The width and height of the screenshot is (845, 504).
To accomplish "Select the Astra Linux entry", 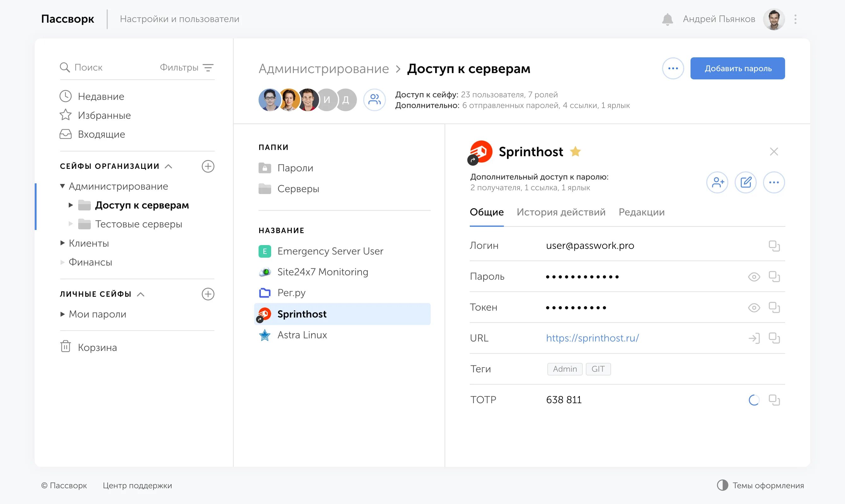I will pyautogui.click(x=293, y=335).
